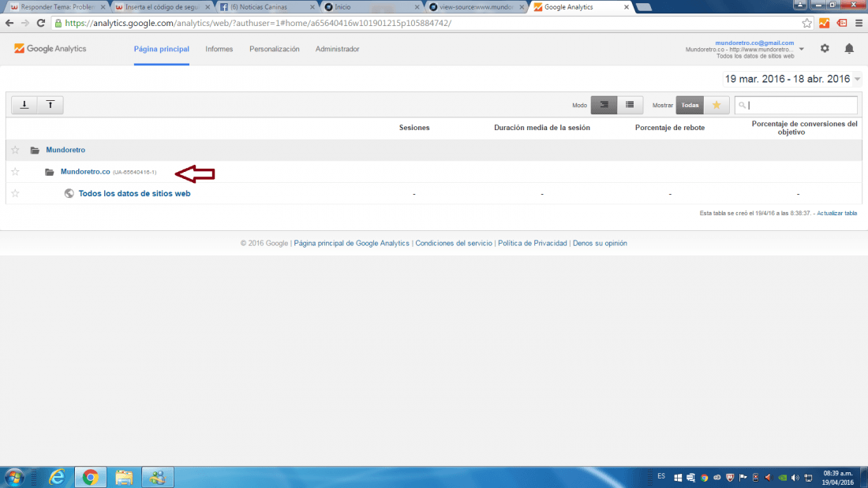Screen dimensions: 868x488
Task: Click the Analytics extension icon in toolbar
Action: (825, 23)
